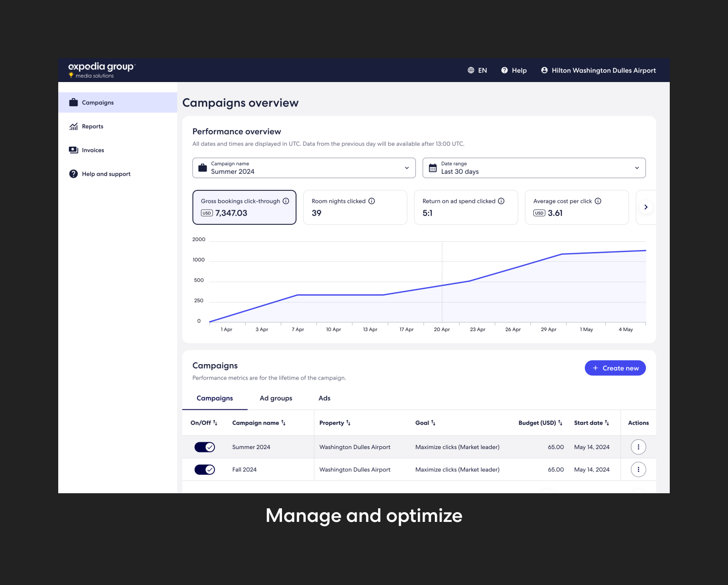This screenshot has height=585, width=728.
Task: Click the Help and support sidebar icon
Action: (x=73, y=174)
